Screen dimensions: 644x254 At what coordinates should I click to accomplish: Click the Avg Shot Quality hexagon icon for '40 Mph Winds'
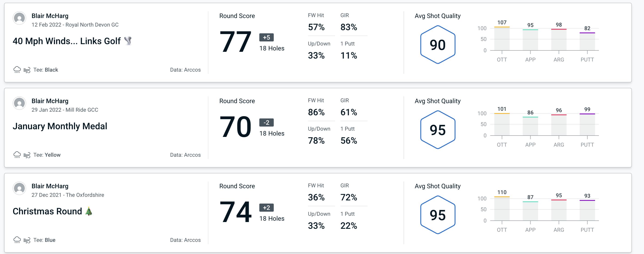[437, 43]
